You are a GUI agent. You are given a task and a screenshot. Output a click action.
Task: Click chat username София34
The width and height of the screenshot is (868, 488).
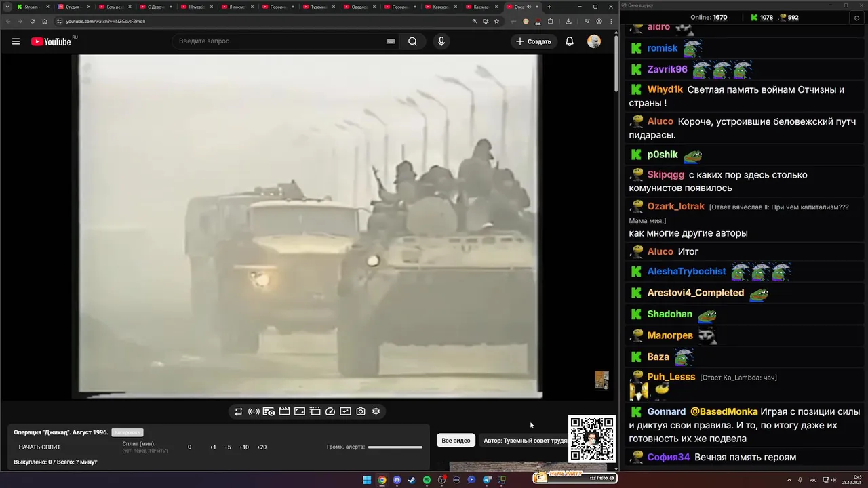point(669,457)
